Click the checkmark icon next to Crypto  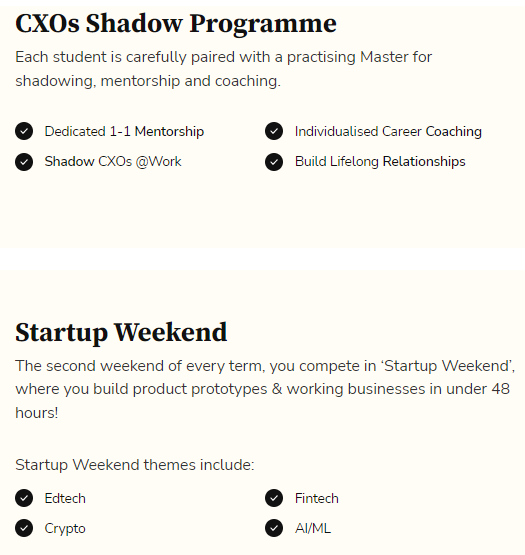24,528
